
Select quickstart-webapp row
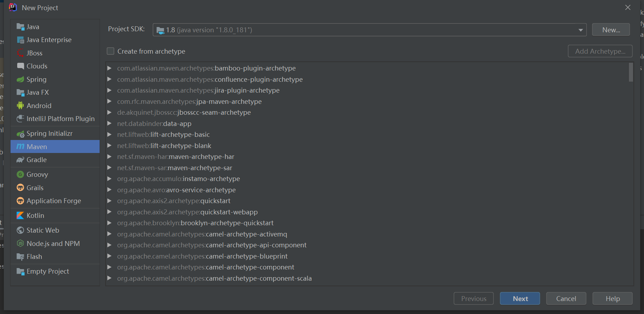point(367,212)
